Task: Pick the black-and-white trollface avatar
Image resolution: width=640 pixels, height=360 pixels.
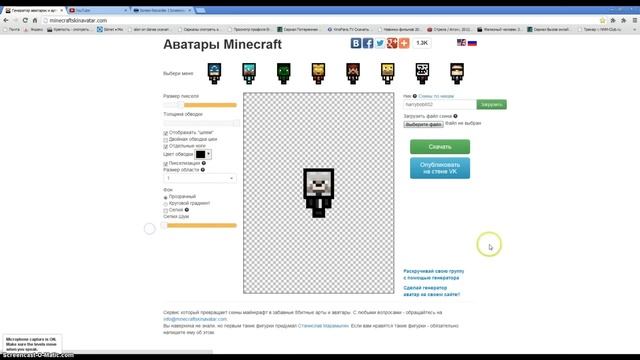Action: click(x=422, y=73)
